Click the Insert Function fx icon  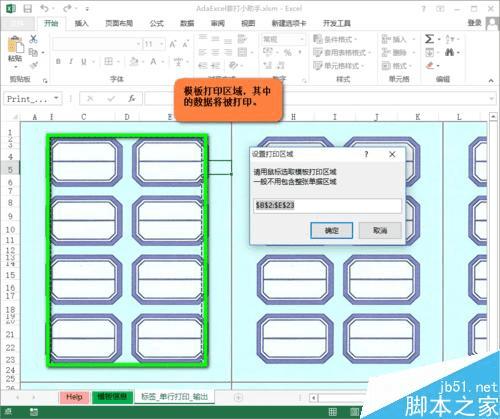click(x=132, y=99)
